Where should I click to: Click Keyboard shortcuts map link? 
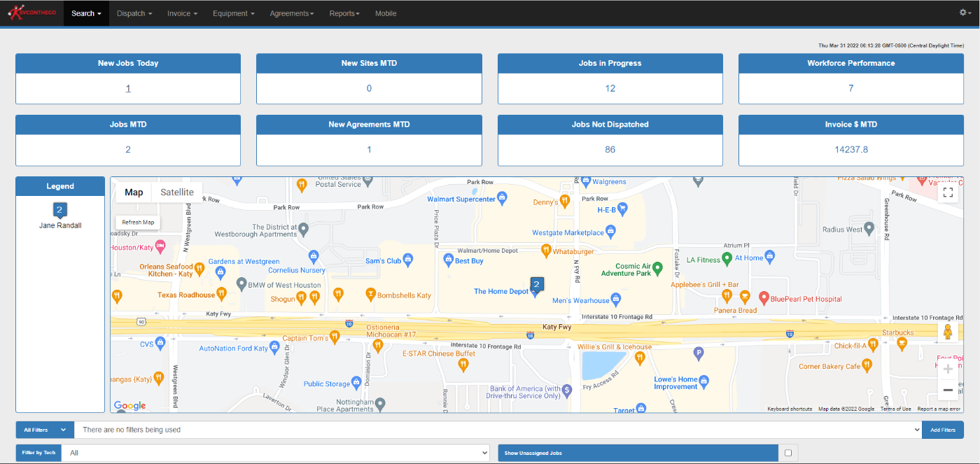point(790,409)
